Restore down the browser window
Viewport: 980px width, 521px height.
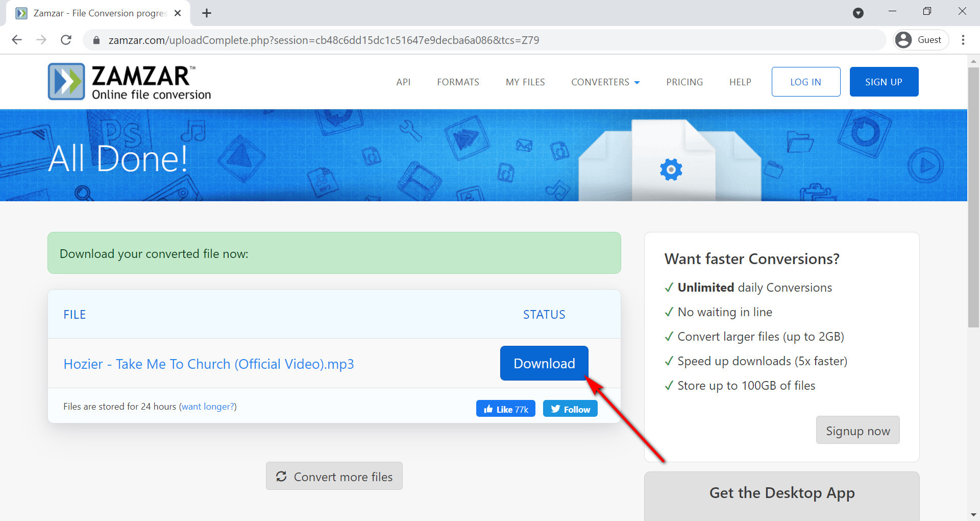pos(927,11)
